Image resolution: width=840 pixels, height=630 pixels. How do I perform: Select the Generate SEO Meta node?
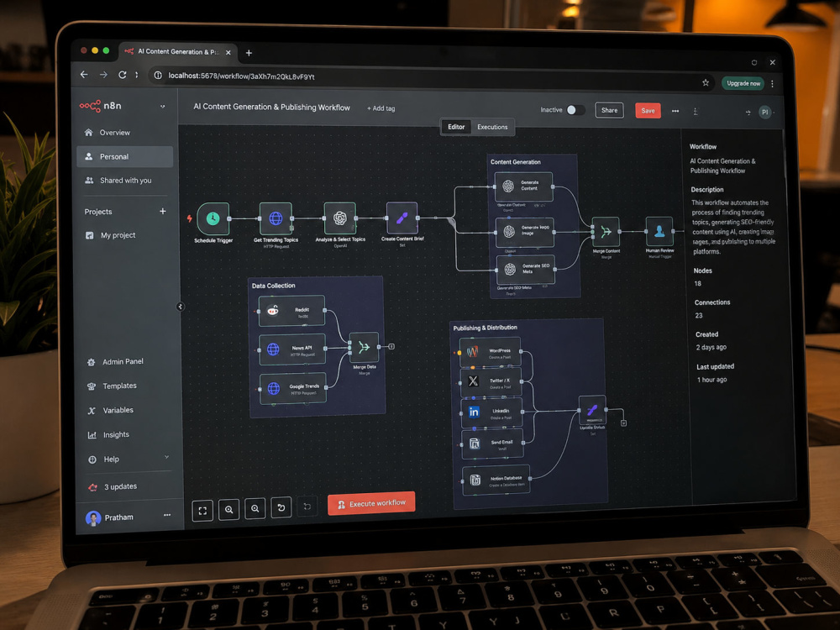tap(526, 270)
